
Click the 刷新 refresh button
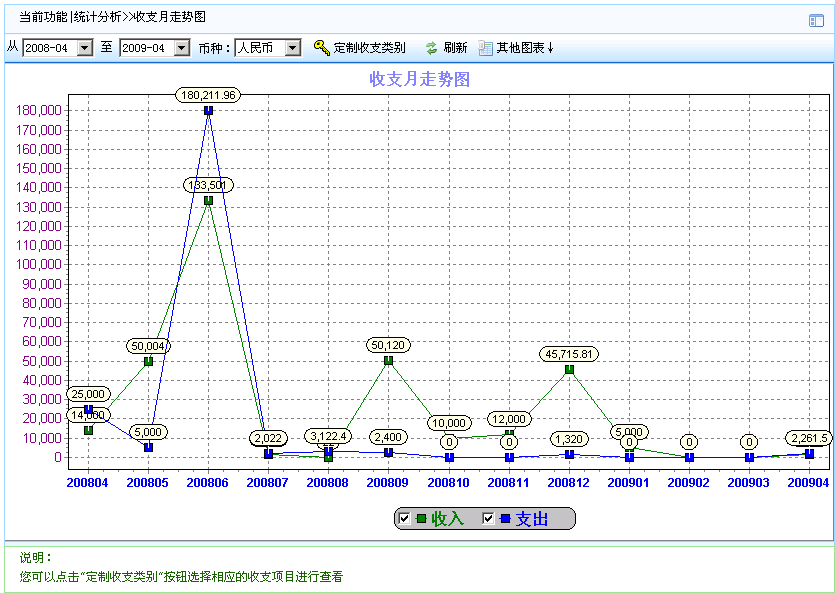[x=455, y=48]
